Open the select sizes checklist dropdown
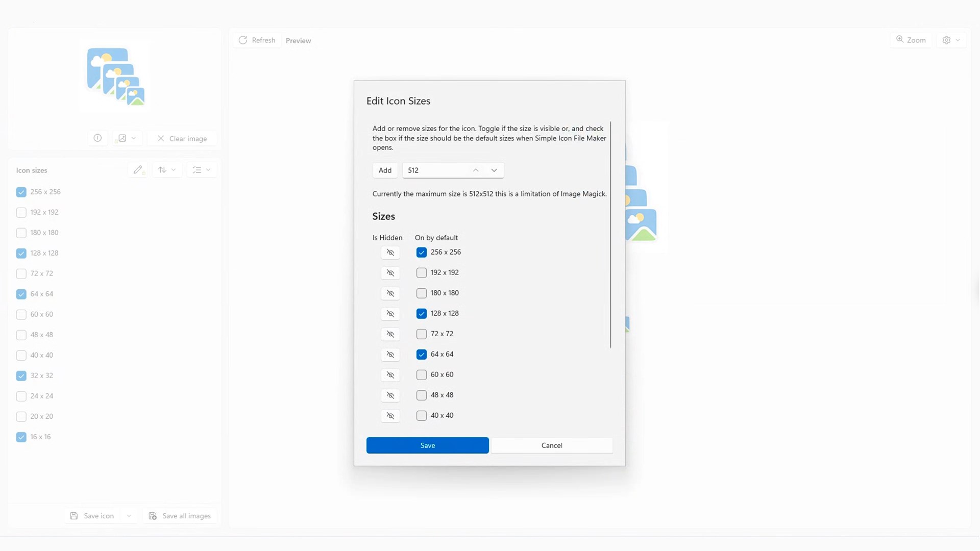Viewport: 980px width, 551px height. pyautogui.click(x=202, y=170)
